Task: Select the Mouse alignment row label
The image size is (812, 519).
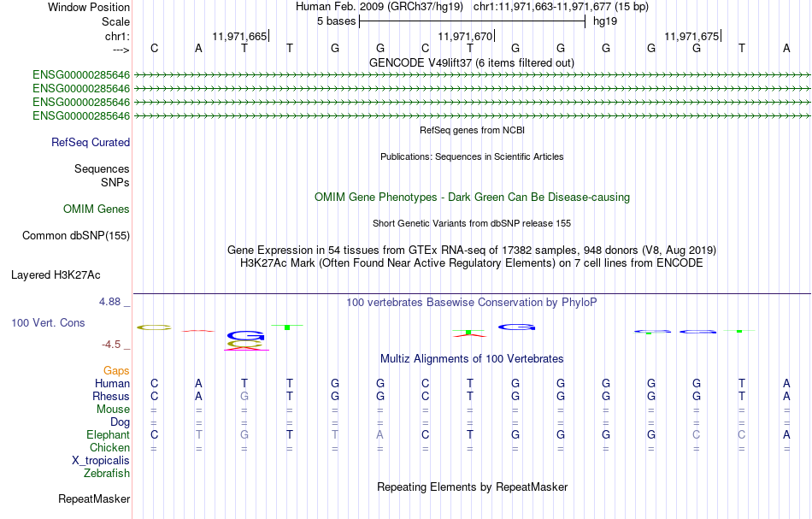Action: pos(113,410)
